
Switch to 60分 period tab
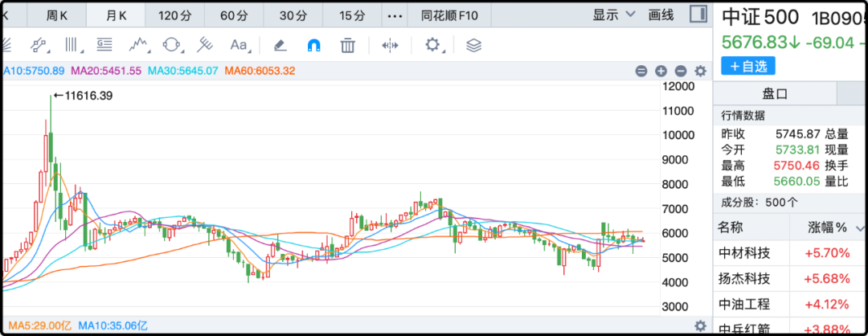[234, 15]
